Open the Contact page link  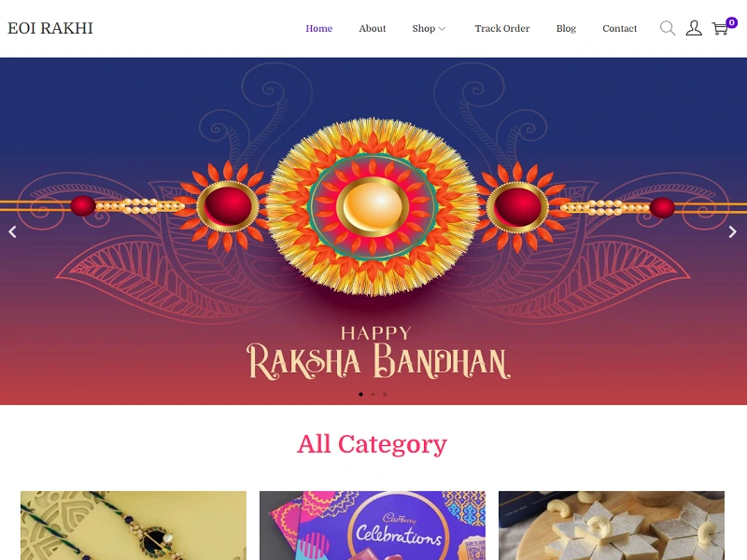(619, 29)
